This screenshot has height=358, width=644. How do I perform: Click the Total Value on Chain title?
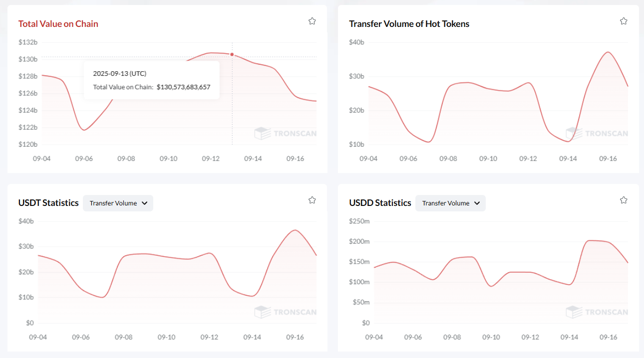tap(58, 24)
